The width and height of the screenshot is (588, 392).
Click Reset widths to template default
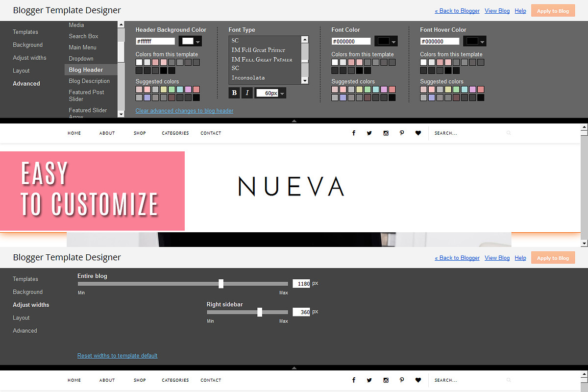tap(117, 356)
